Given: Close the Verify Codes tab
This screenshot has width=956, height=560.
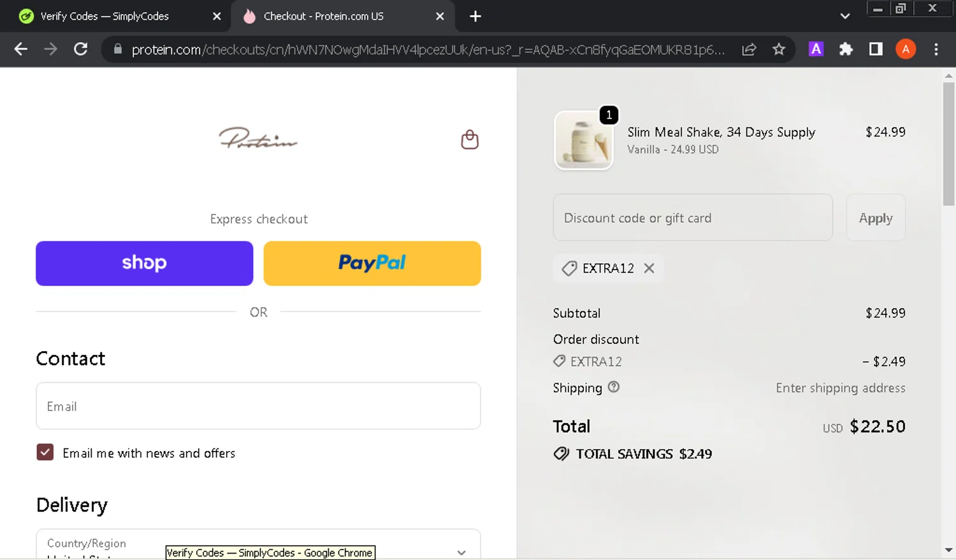Looking at the screenshot, I should pyautogui.click(x=217, y=17).
